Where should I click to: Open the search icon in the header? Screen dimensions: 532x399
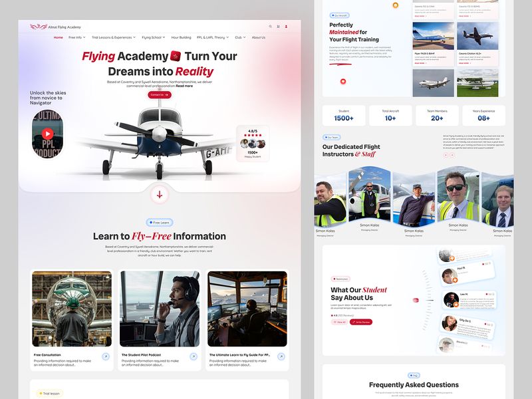(271, 27)
